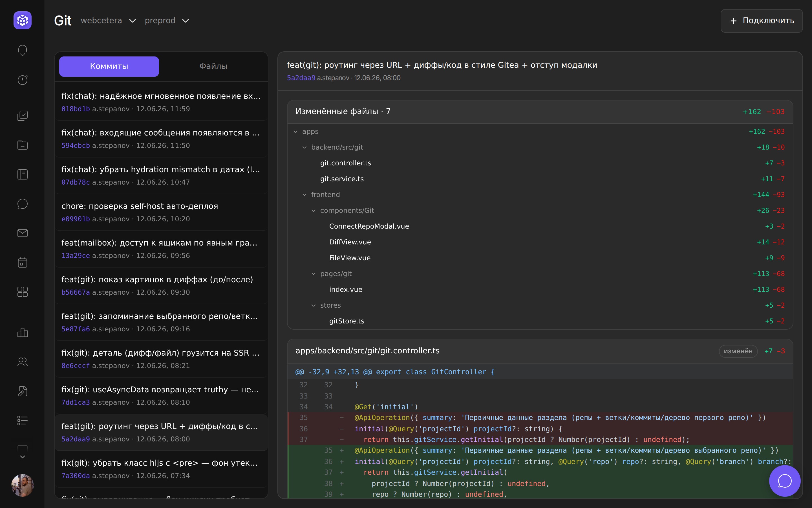812x508 pixels.
Task: Open commit 7a300da hljs fix
Action: tap(161, 469)
